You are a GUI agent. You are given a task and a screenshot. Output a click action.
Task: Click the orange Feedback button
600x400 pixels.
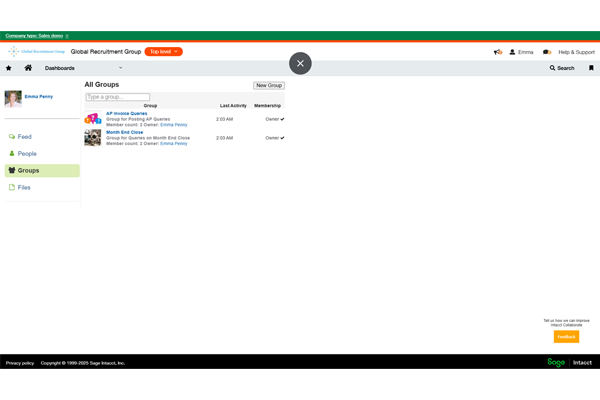pyautogui.click(x=566, y=337)
